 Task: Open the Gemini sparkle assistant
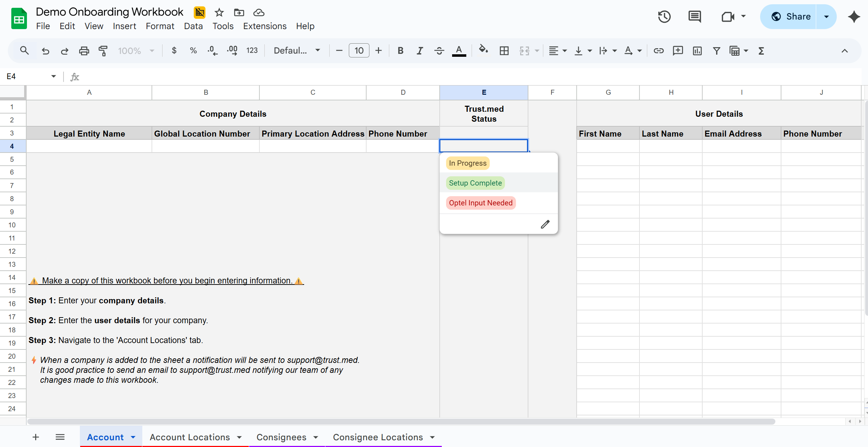click(854, 16)
